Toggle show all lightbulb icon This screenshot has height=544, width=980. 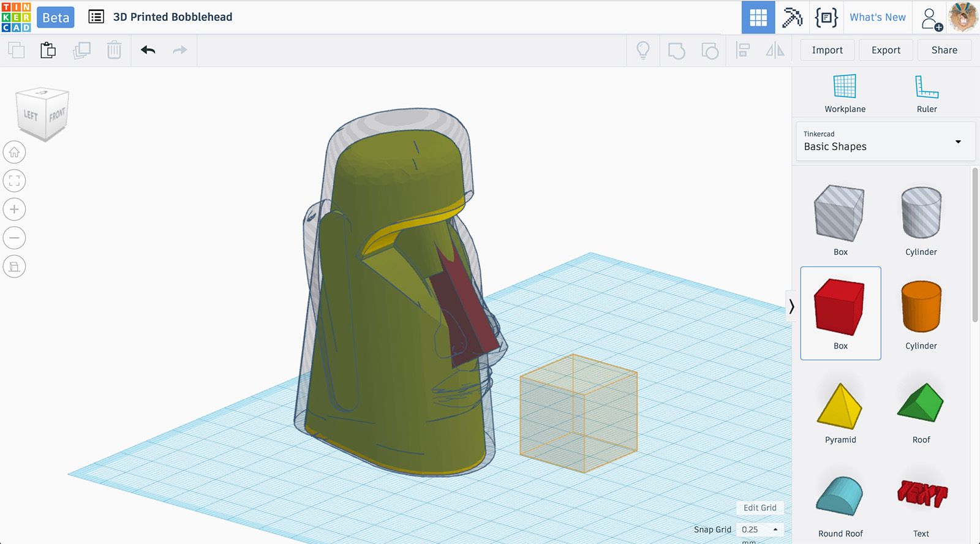(643, 50)
